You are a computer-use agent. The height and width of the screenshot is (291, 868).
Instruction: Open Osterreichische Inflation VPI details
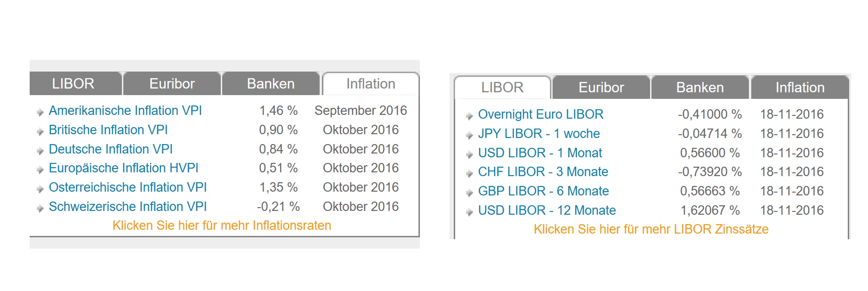128,187
